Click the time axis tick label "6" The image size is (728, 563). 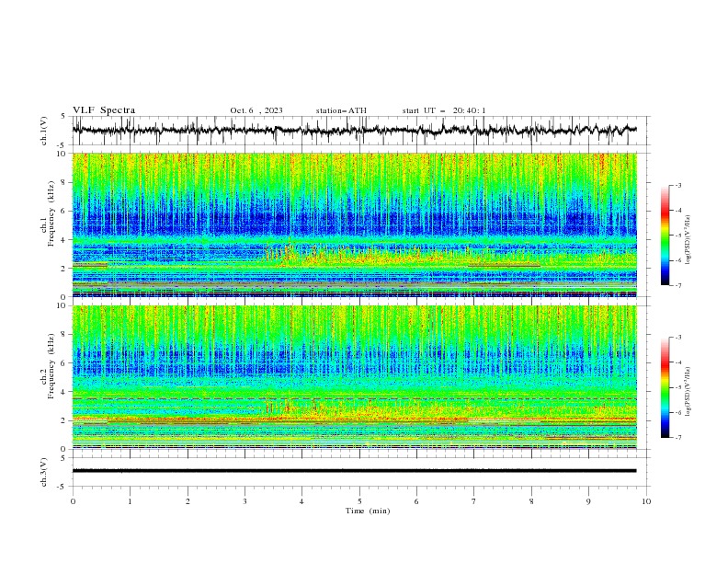tap(416, 501)
